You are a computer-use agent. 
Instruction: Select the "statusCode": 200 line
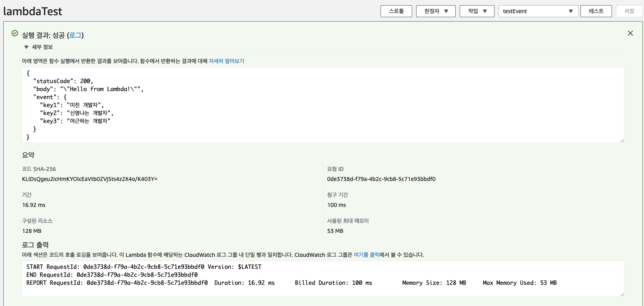click(63, 81)
